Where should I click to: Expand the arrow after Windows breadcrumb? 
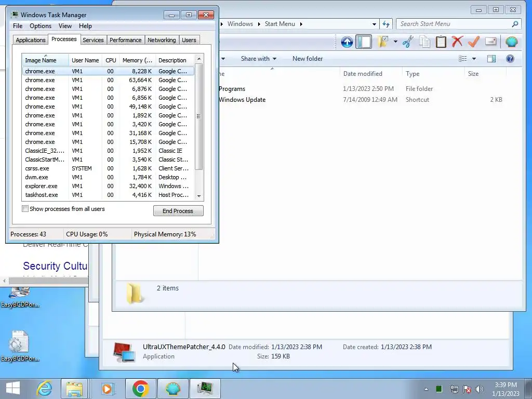[259, 24]
